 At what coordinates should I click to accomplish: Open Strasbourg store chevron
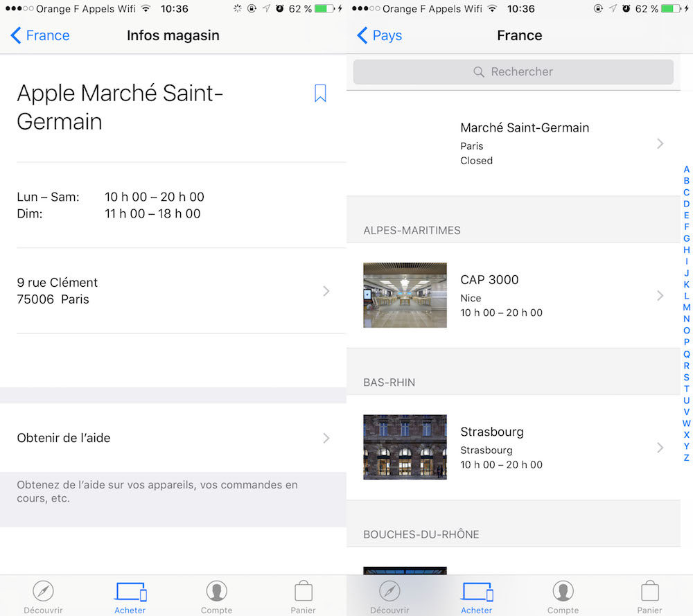[660, 447]
